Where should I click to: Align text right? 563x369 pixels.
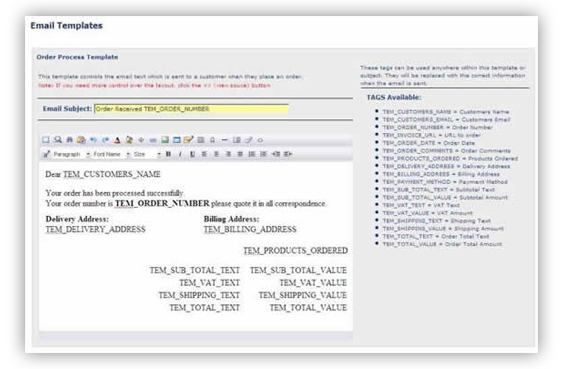[228, 154]
